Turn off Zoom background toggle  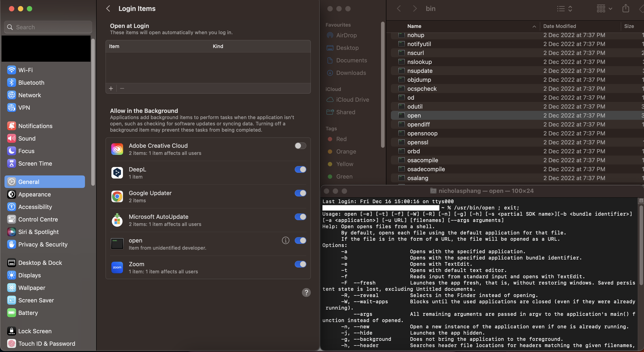pyautogui.click(x=300, y=264)
